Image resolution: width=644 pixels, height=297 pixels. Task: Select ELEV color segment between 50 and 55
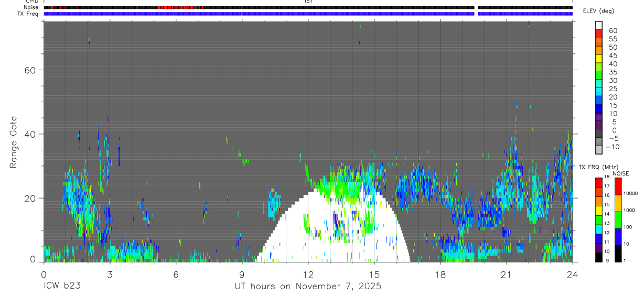pos(599,42)
